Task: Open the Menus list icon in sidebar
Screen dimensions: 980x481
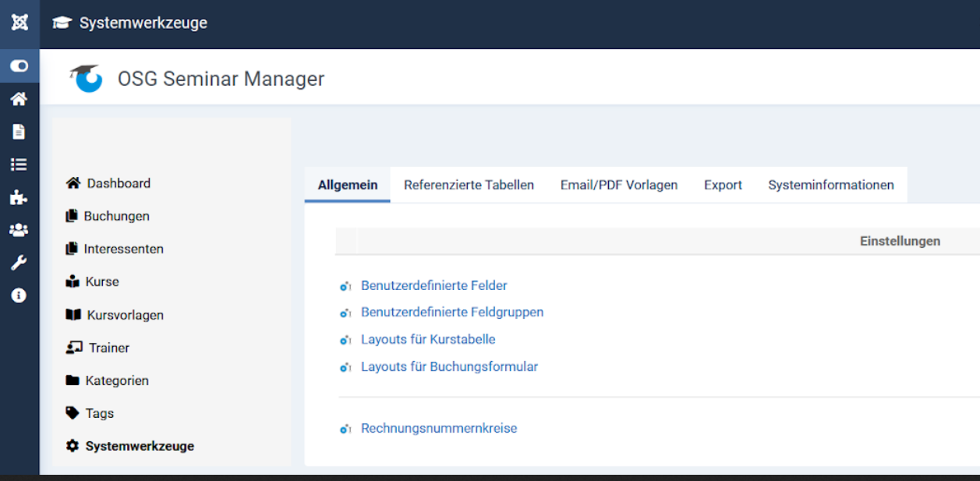Action: click(19, 164)
